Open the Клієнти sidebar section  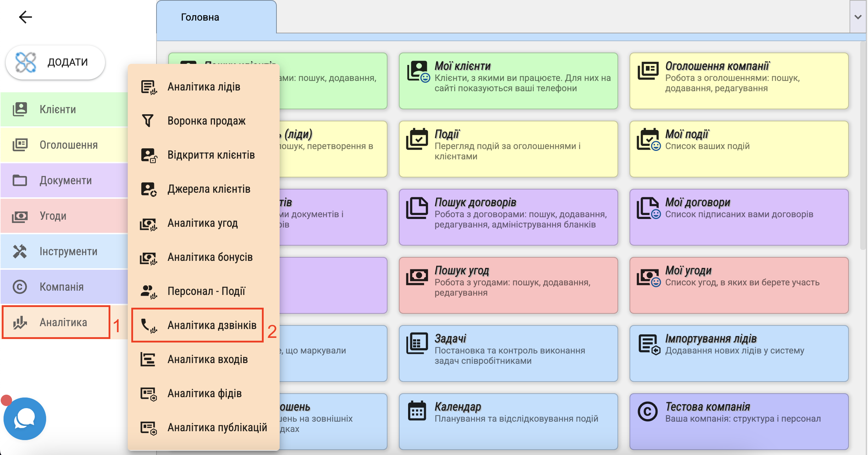(64, 109)
